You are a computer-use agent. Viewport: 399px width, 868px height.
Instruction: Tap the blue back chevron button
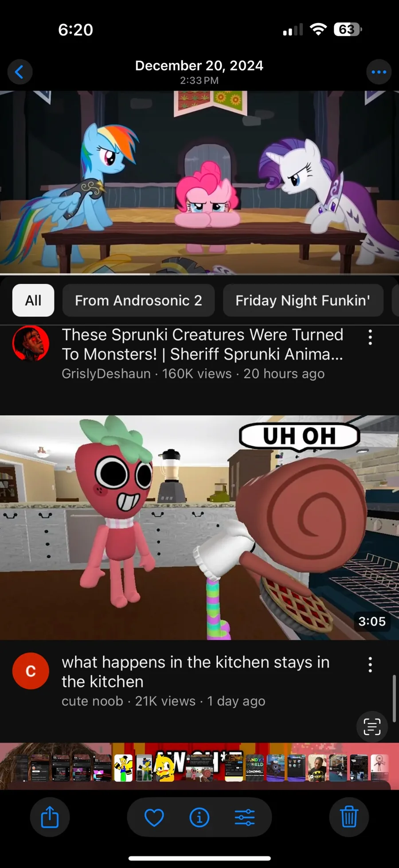pos(20,72)
